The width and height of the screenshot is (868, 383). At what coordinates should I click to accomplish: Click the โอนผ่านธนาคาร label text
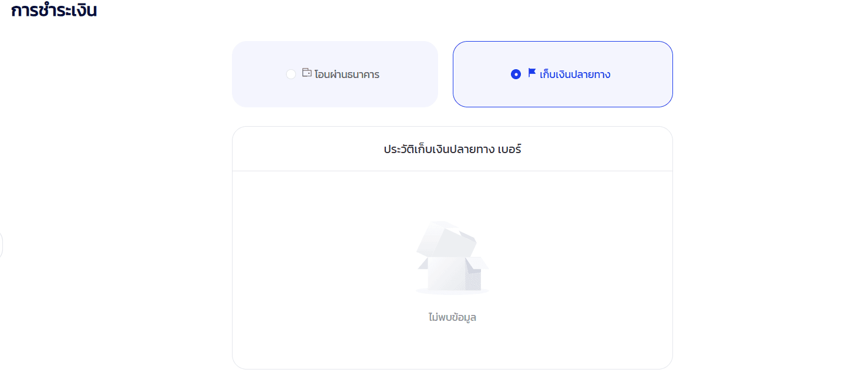pos(346,74)
